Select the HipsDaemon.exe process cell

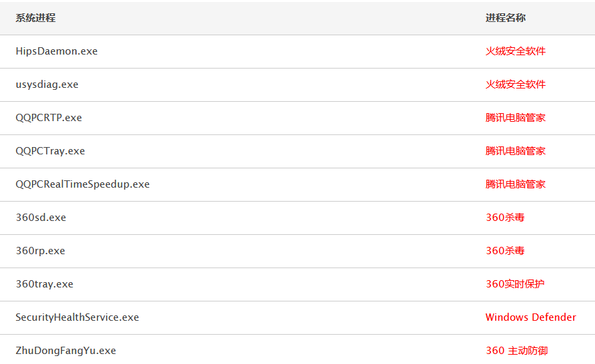pos(57,51)
